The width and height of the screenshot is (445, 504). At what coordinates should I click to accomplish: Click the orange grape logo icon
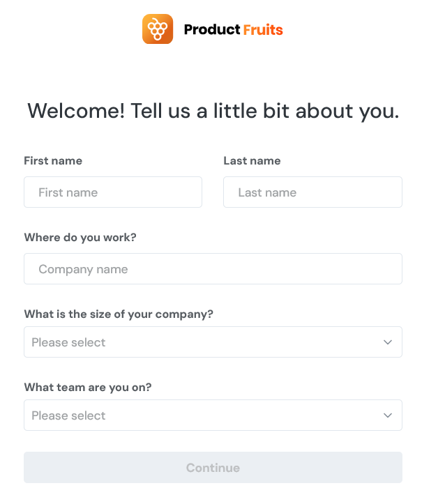158,29
